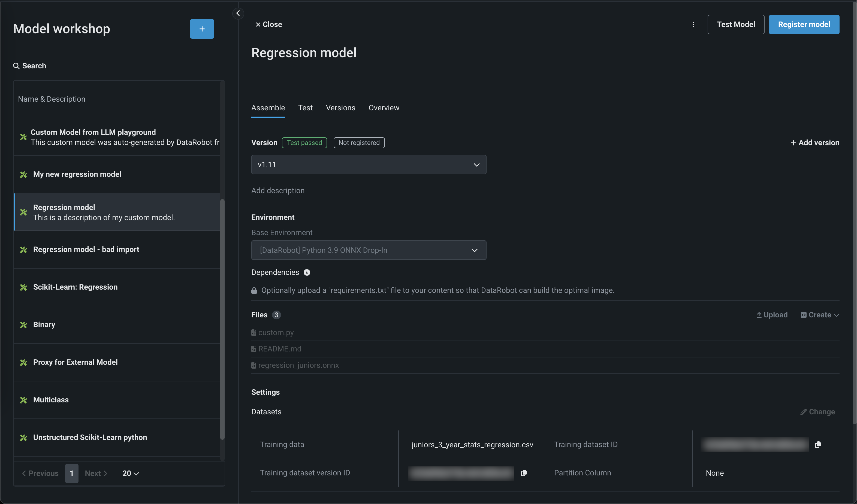
Task: Click Upload to add files
Action: pos(772,315)
